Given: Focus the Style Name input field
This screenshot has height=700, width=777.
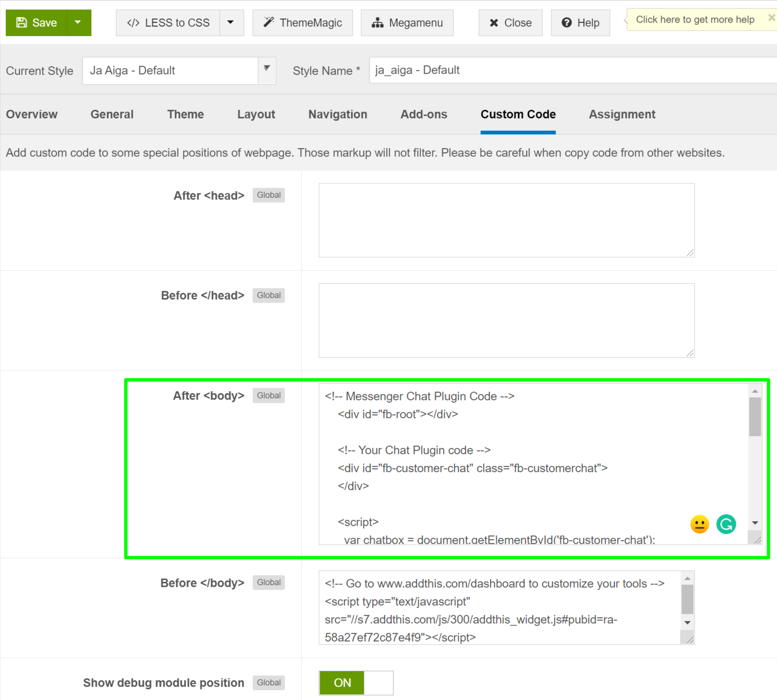Looking at the screenshot, I should click(x=573, y=70).
